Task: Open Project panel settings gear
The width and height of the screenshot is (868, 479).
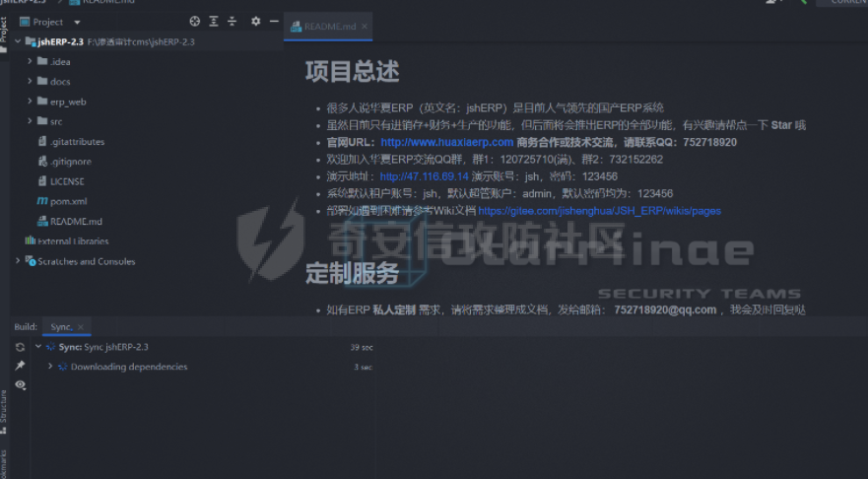Action: tap(255, 22)
